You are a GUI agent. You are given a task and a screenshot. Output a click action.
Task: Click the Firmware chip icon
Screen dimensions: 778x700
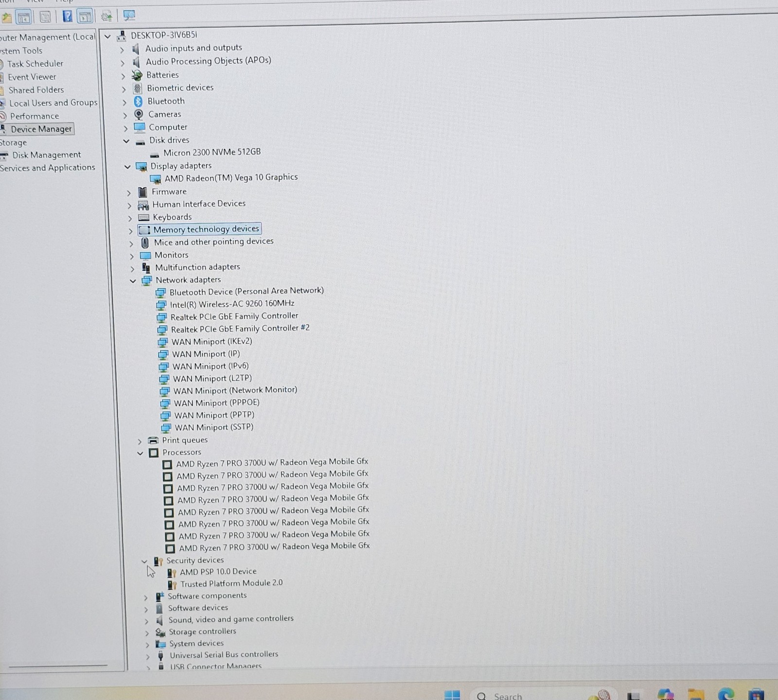(x=142, y=192)
